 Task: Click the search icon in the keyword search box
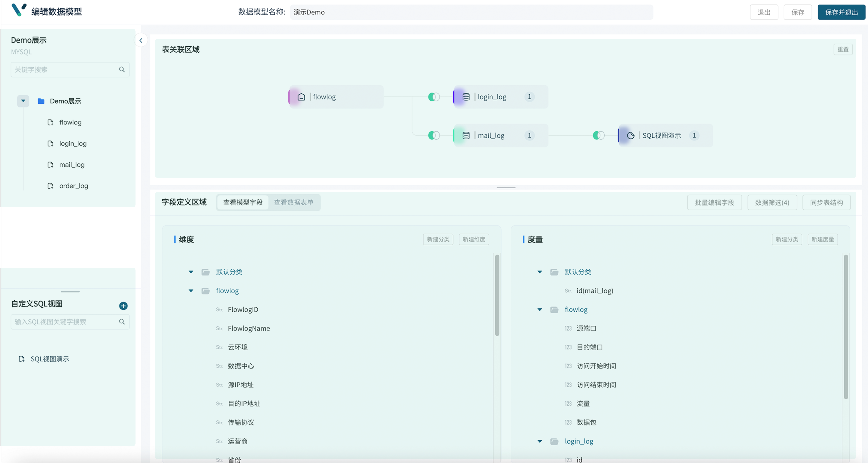[122, 69]
